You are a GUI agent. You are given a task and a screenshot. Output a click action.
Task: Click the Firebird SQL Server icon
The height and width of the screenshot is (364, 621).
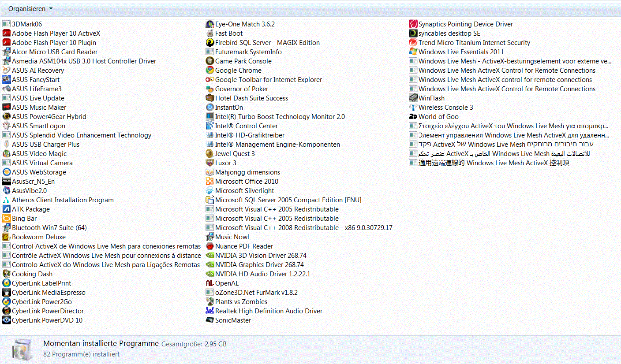pyautogui.click(x=210, y=43)
